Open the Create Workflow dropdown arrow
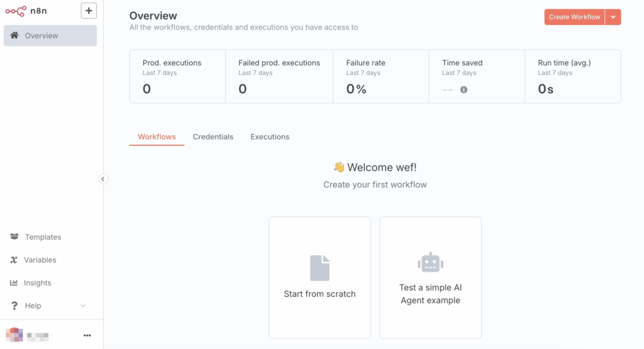The height and width of the screenshot is (349, 644). click(x=613, y=17)
